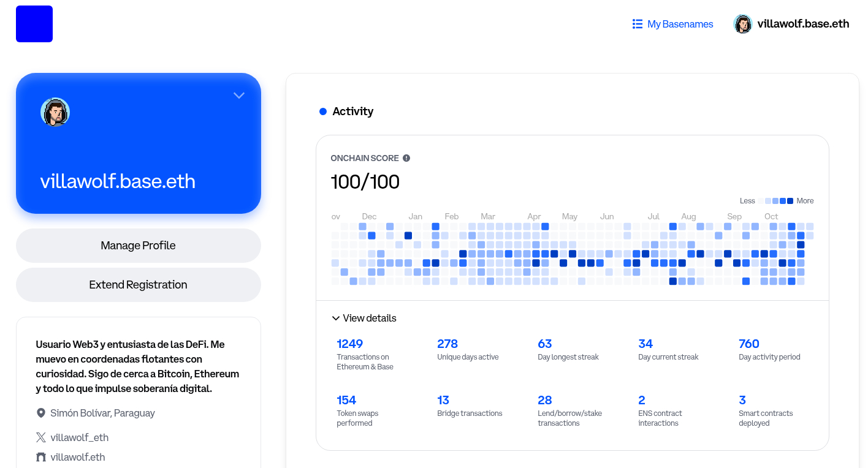Screen dimensions: 868x468
Task: Click the 760 day activity period value
Action: pyautogui.click(x=749, y=344)
